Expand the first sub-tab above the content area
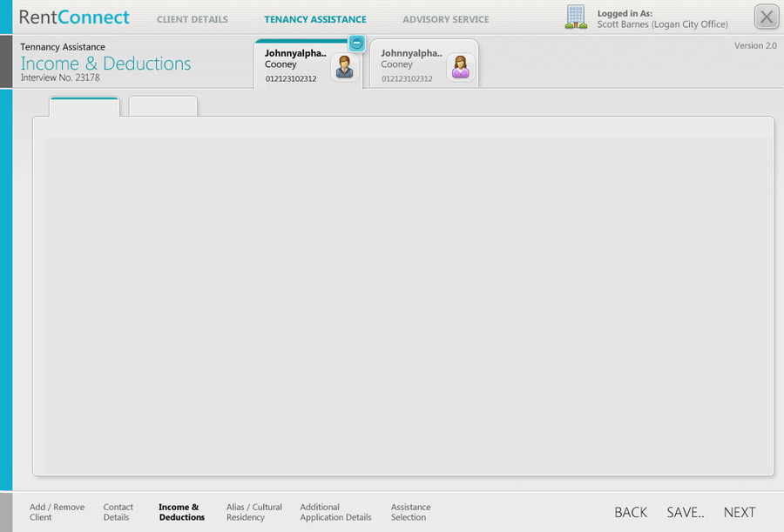 (84, 105)
